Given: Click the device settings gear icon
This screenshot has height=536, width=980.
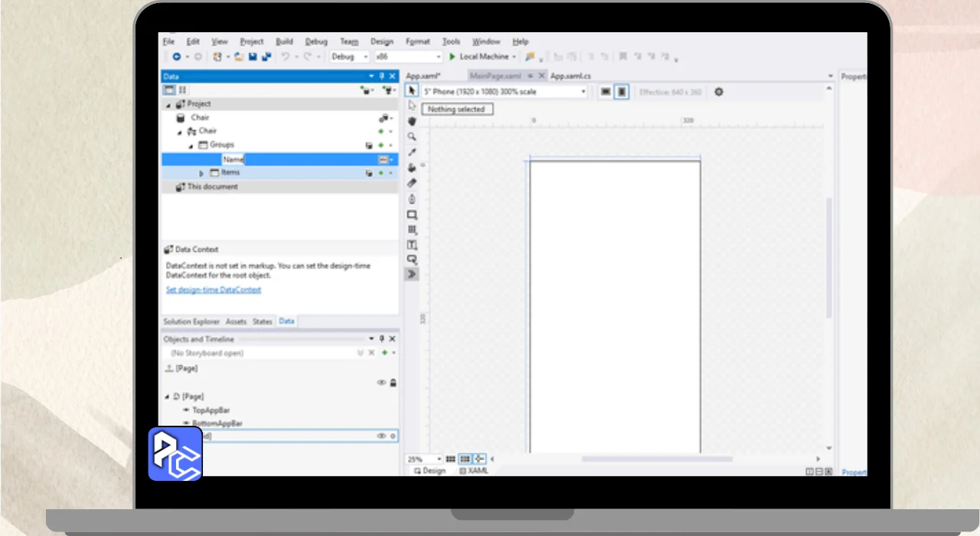Looking at the screenshot, I should click(x=718, y=92).
